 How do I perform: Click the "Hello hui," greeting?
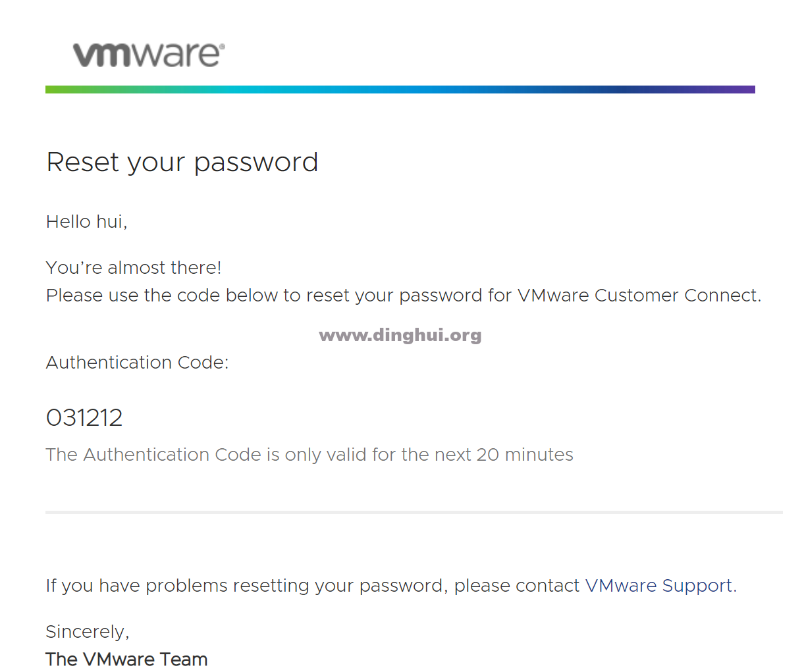86,222
